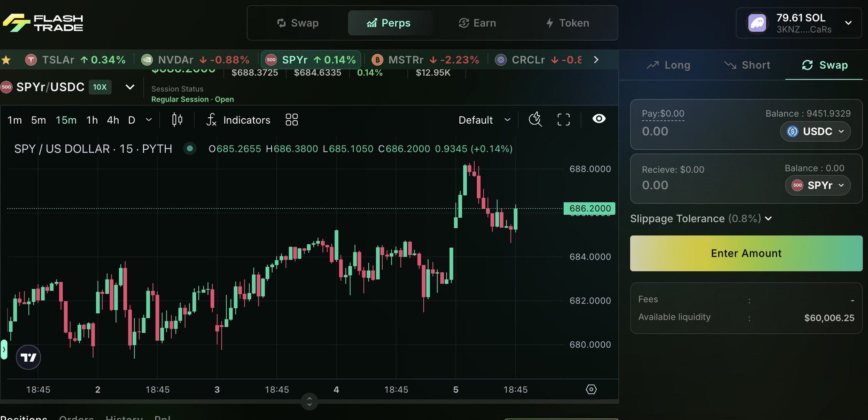
Task: Click the Enter Amount button
Action: 746,253
